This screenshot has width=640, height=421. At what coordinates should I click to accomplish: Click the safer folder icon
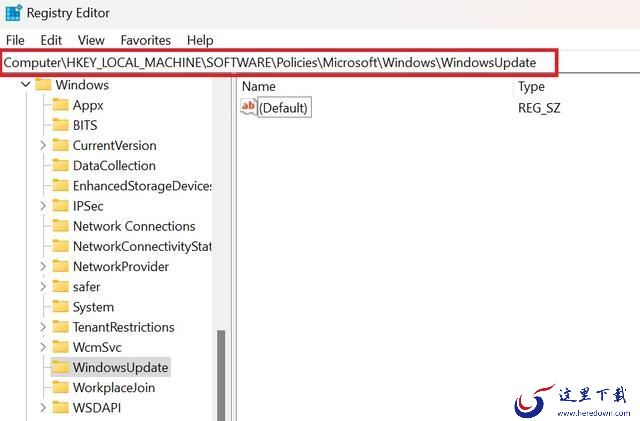click(60, 287)
